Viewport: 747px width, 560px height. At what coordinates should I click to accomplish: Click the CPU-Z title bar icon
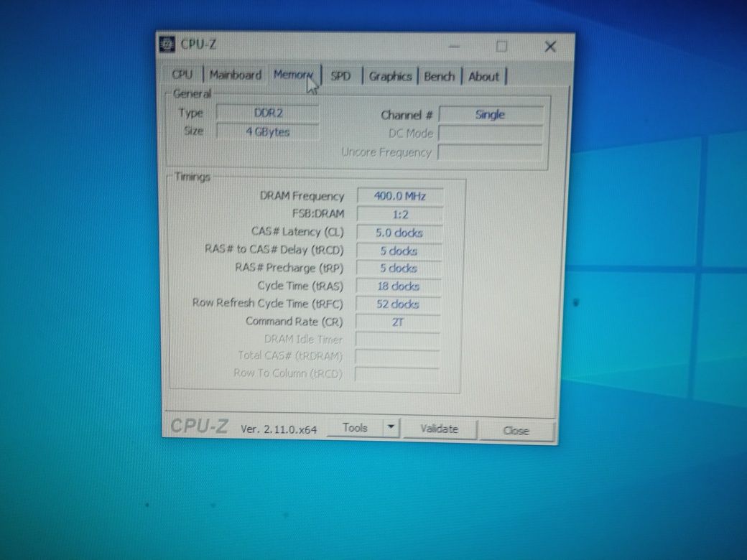tap(167, 45)
